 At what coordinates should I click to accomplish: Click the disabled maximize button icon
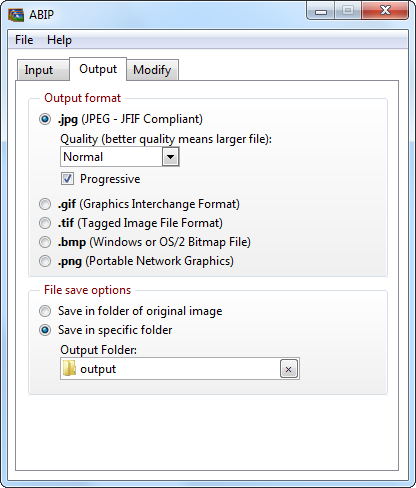click(x=348, y=11)
